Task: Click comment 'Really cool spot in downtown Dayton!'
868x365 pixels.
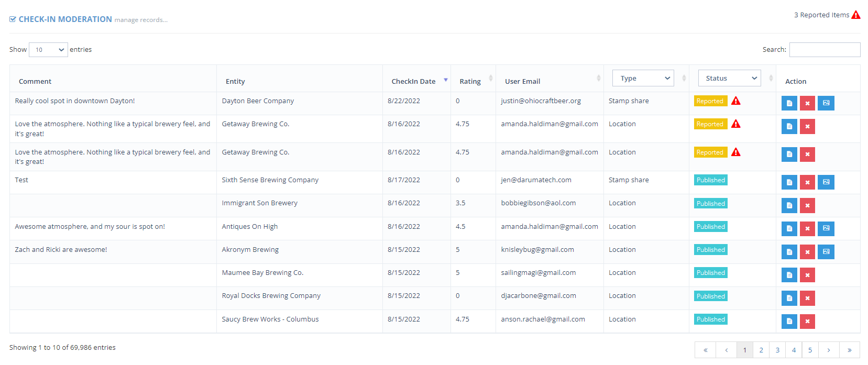Action: pyautogui.click(x=75, y=101)
